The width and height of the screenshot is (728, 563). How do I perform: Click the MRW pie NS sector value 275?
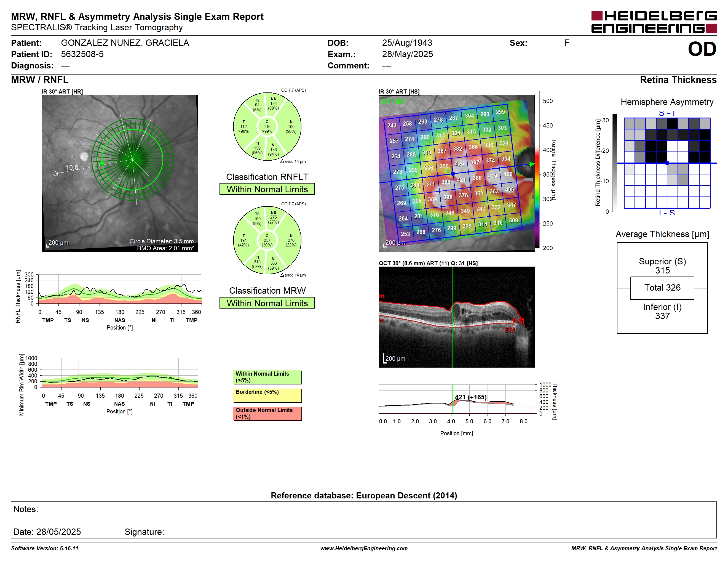[x=273, y=217]
